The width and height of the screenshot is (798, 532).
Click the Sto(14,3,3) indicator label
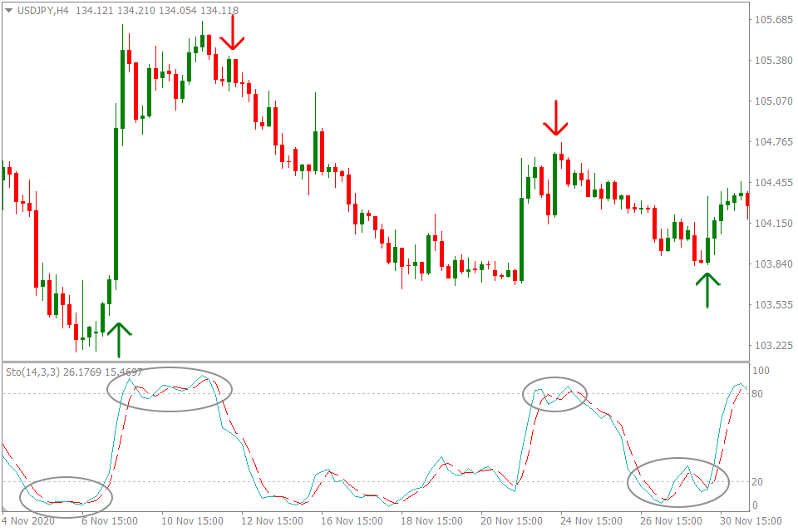(x=33, y=372)
